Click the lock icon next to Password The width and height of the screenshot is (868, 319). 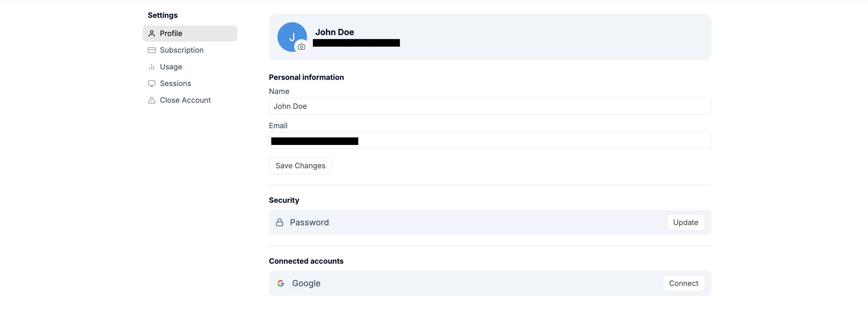280,222
